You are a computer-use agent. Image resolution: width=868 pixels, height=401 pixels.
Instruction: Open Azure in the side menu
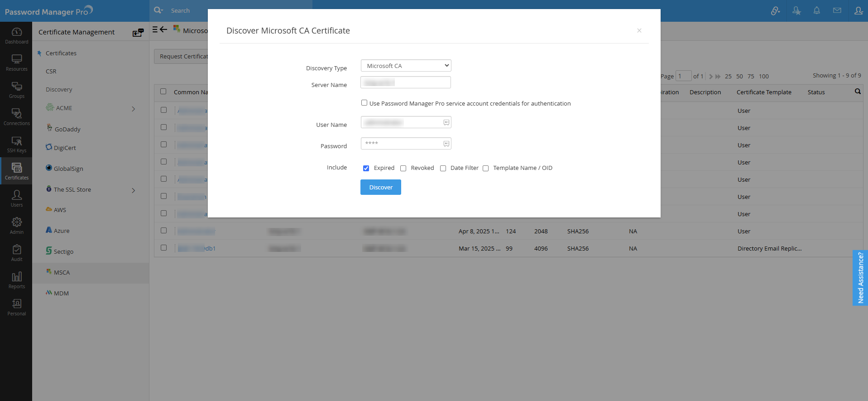(x=62, y=231)
